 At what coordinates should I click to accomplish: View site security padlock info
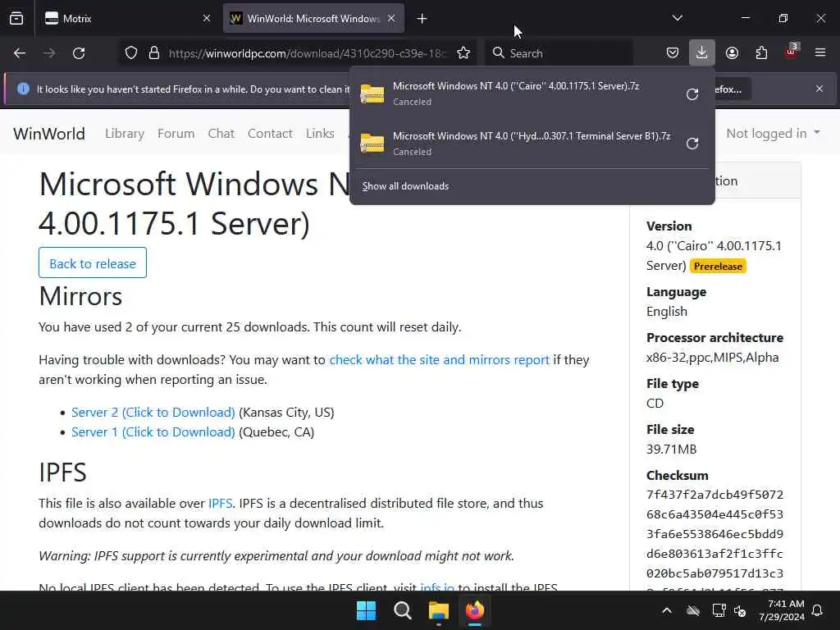(x=154, y=53)
